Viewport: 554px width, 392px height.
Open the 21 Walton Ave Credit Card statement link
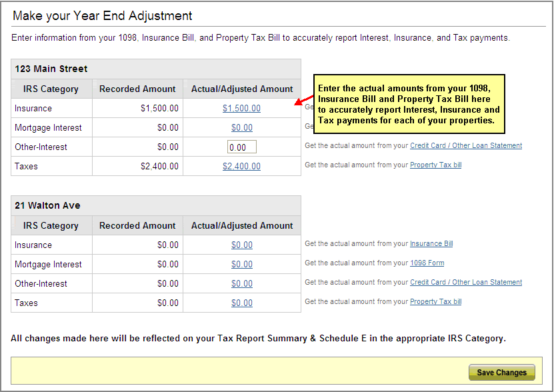465,282
